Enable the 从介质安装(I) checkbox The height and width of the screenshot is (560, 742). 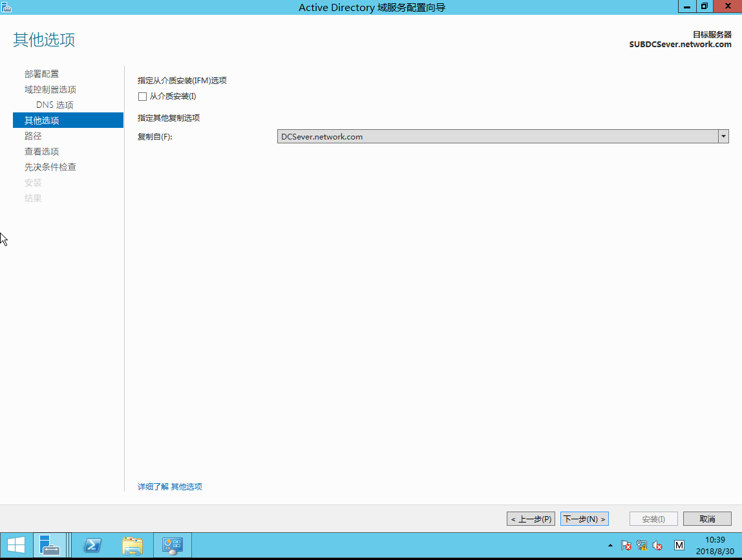(x=142, y=96)
